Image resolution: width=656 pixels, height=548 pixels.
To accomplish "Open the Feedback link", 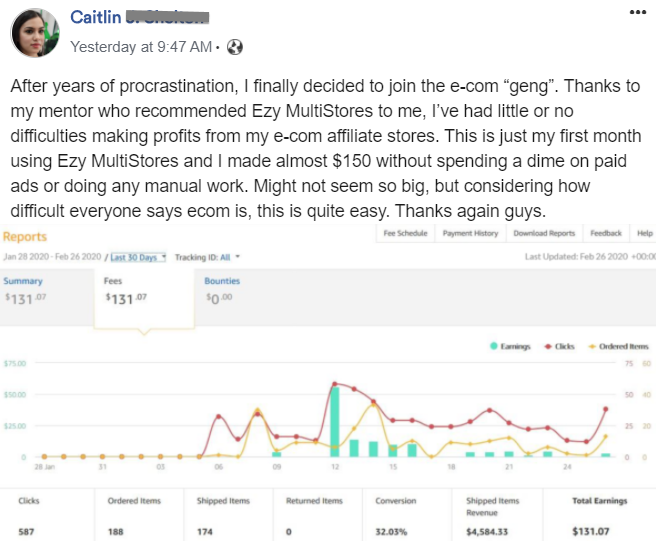I will point(605,233).
